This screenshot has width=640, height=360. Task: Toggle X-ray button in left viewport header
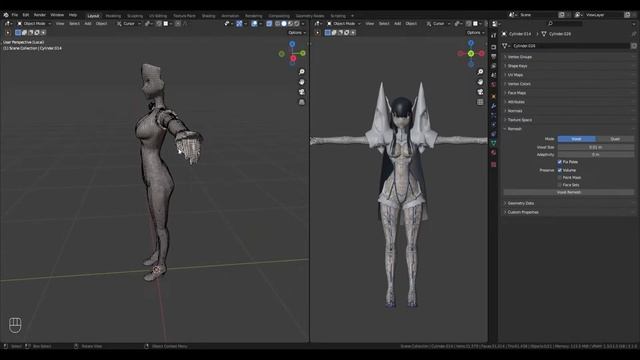coord(269,24)
